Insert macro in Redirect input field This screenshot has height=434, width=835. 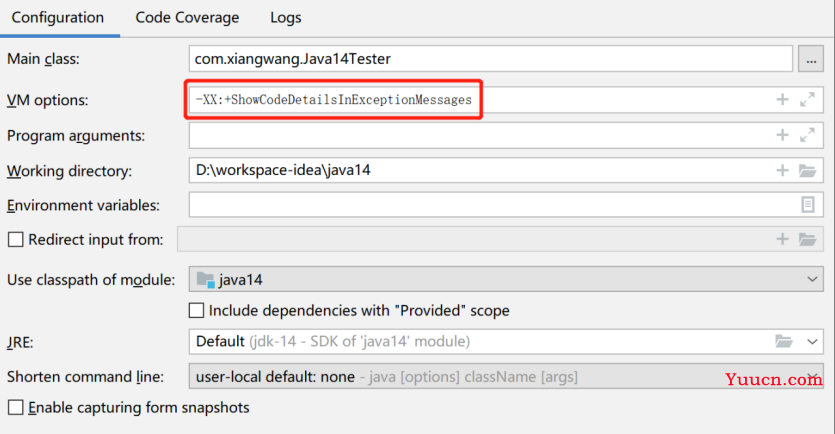click(782, 239)
